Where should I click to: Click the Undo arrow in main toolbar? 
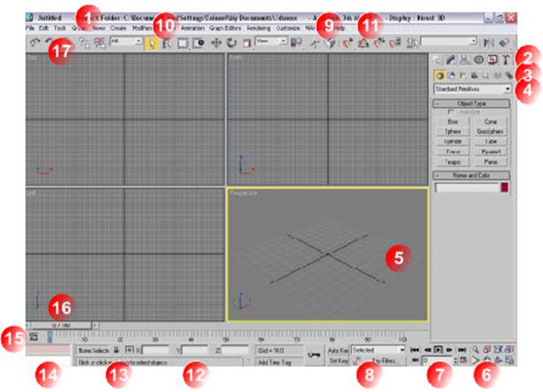pyautogui.click(x=34, y=43)
